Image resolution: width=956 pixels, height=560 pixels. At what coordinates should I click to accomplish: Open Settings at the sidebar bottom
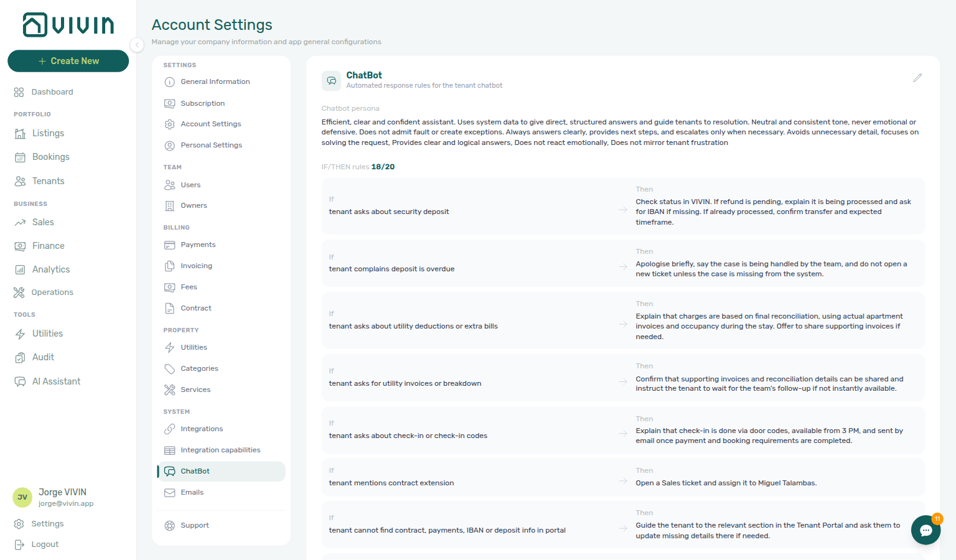point(39,524)
